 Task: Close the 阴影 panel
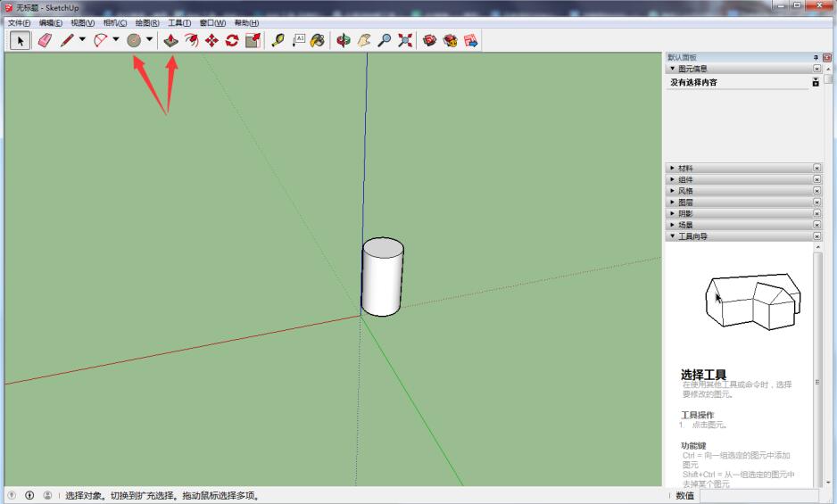point(816,214)
